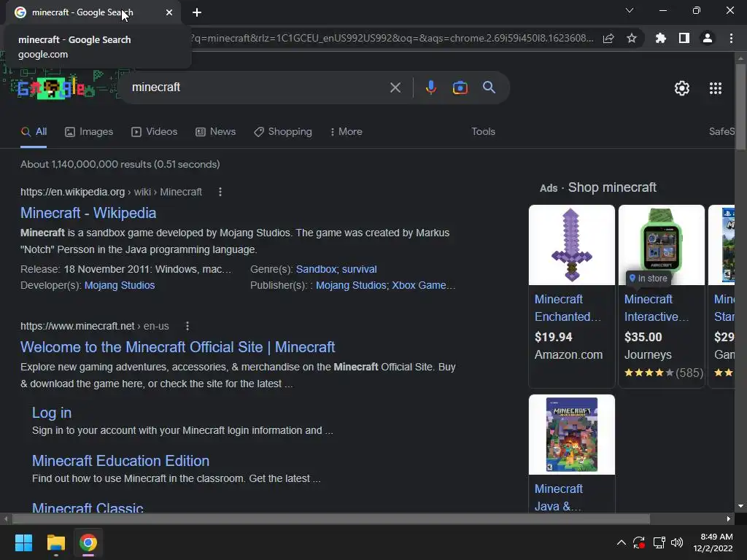Open File Explorer from the taskbar
Screen dimensions: 747x560
[55, 542]
